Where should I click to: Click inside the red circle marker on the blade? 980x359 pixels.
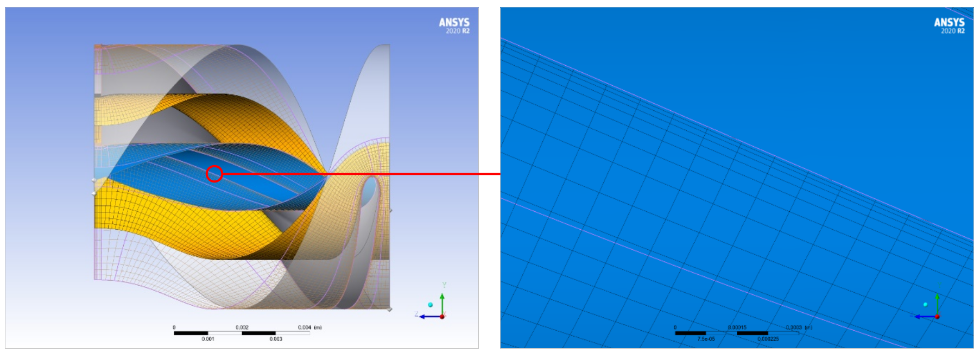[x=214, y=174]
